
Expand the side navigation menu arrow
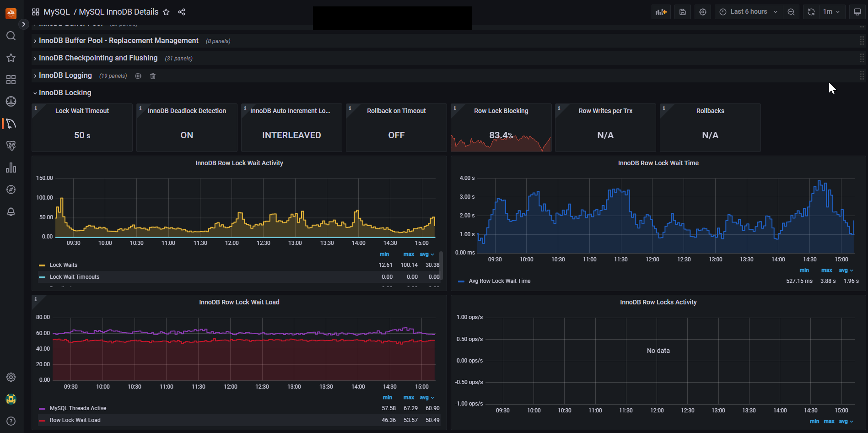click(23, 24)
